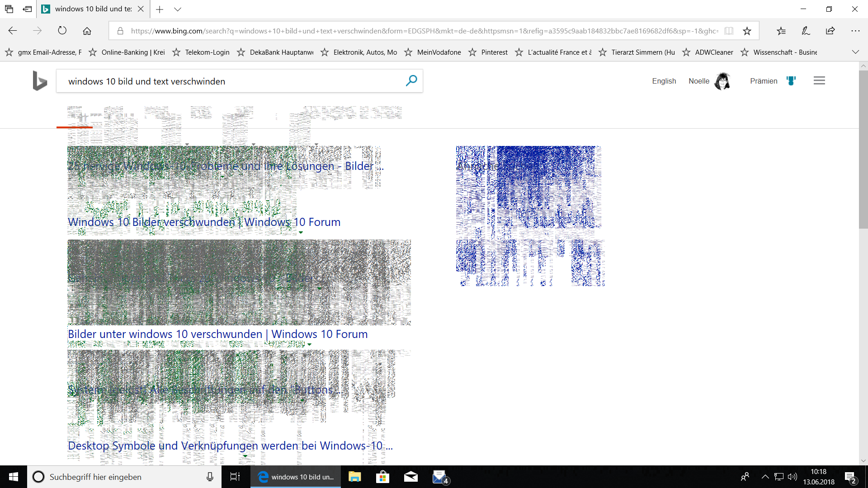The width and height of the screenshot is (868, 488).
Task: Reload the page with Refresh icon
Action: 62,31
